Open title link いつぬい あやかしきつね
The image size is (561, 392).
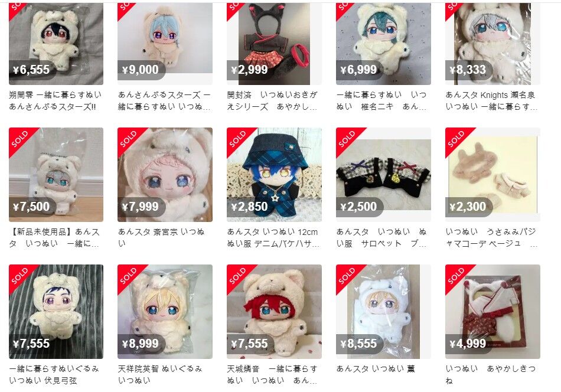point(491,374)
